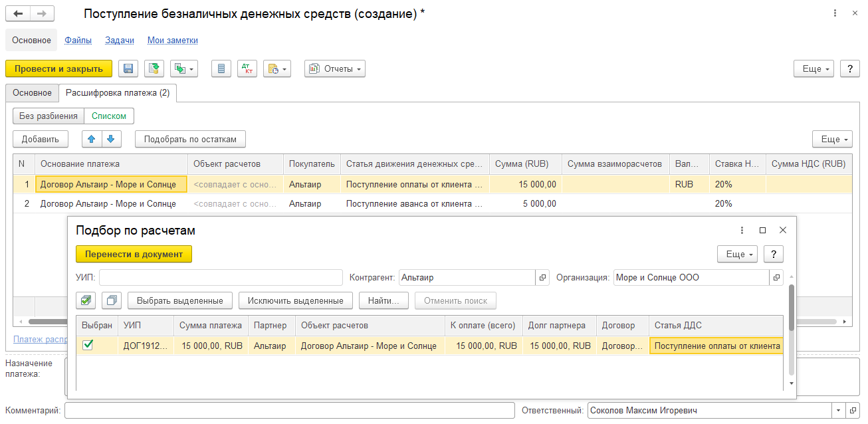Screen dimensions: 868x424
Task: Move the row up with the blue up arrow
Action: click(92, 139)
